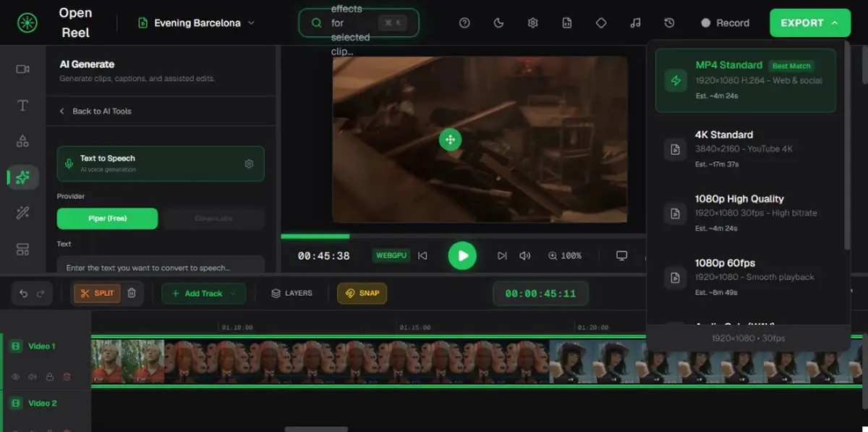Open the music note audio icon

(635, 23)
